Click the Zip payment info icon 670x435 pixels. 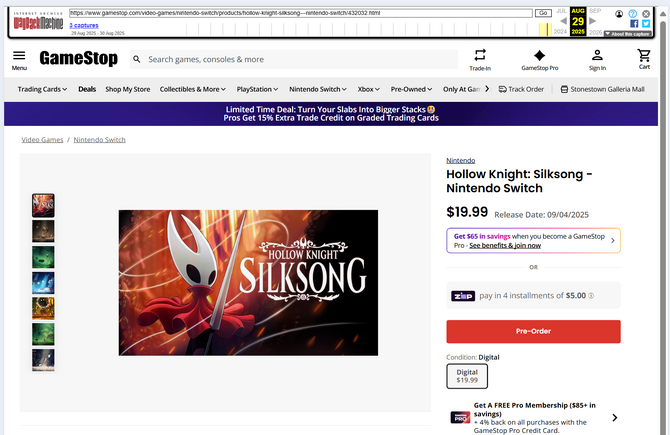591,296
